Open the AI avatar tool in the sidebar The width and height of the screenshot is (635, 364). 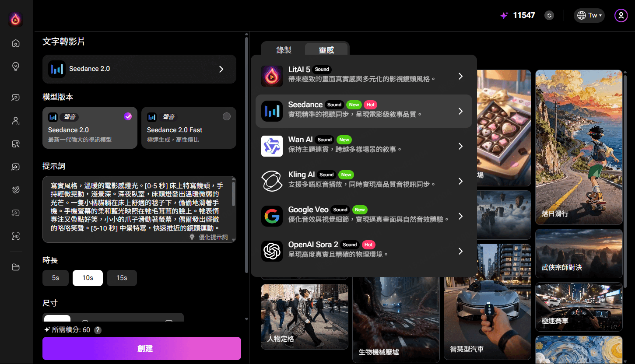click(x=16, y=120)
